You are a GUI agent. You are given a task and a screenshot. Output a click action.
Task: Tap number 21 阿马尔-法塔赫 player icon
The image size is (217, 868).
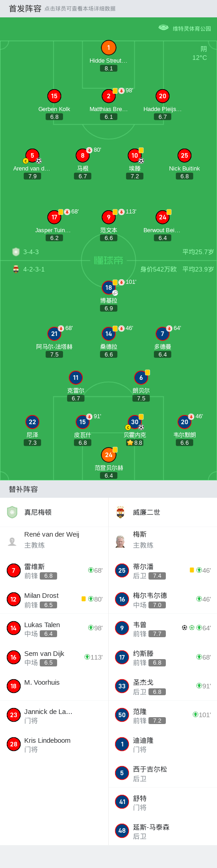(54, 334)
